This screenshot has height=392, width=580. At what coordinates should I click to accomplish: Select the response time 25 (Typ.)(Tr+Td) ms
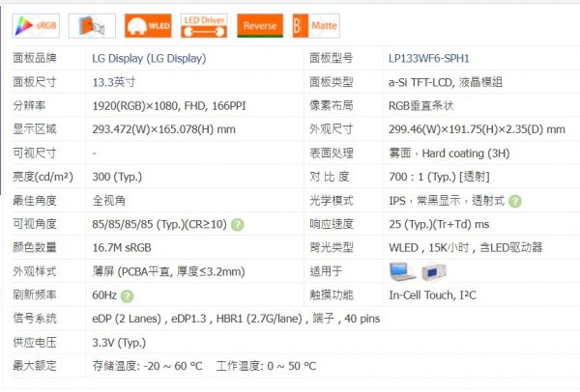click(x=439, y=224)
